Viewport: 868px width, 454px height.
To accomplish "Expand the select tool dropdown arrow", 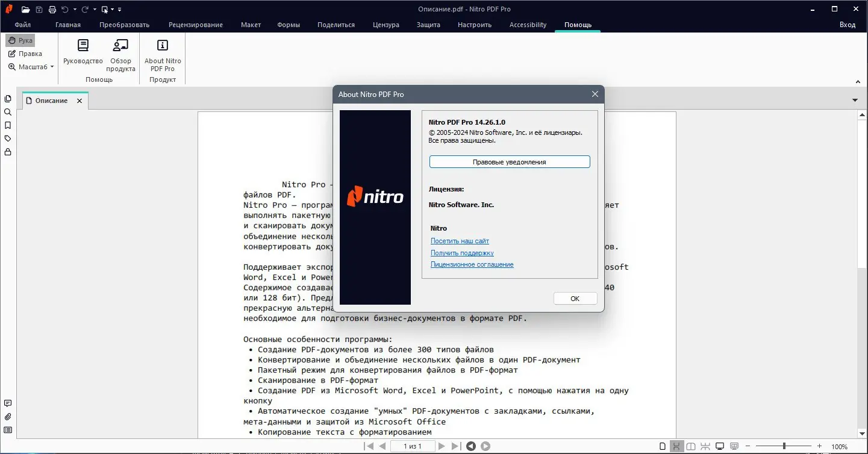I will tap(113, 10).
